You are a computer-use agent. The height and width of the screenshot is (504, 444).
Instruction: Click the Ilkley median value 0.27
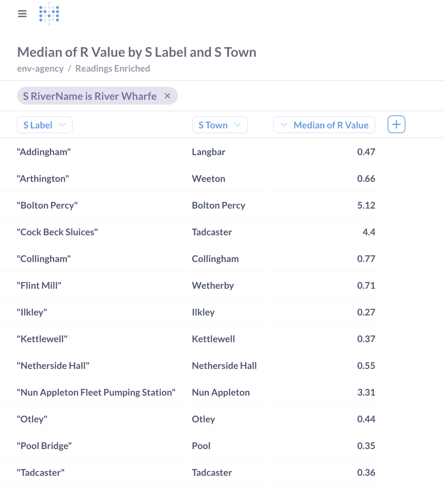[x=366, y=312]
